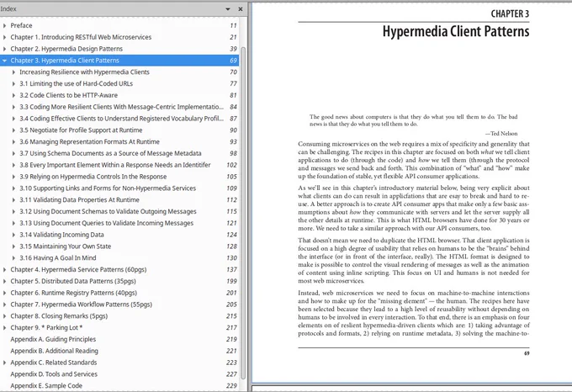Expand section 3.3 Coding More Resilient Clients
The width and height of the screenshot is (572, 392).
tap(13, 107)
